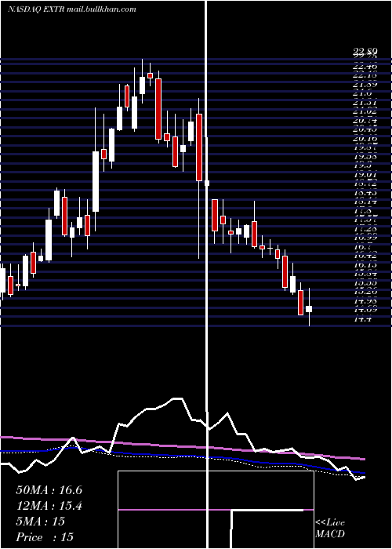Click the 16.42 price axis label
Viewport: 392px width, 549px height.
point(365,256)
